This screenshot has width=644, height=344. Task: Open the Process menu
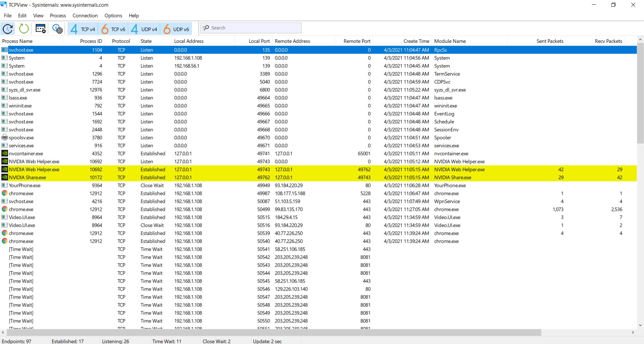(58, 15)
